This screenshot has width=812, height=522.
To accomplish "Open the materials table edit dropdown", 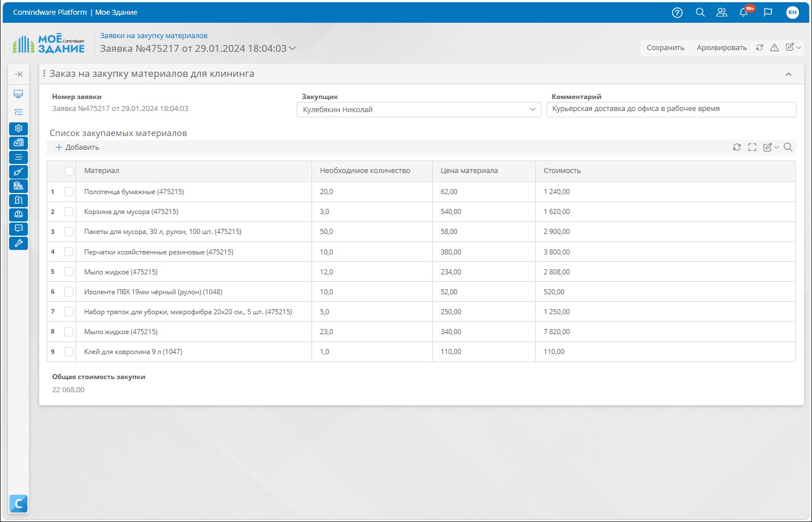I will tap(770, 147).
